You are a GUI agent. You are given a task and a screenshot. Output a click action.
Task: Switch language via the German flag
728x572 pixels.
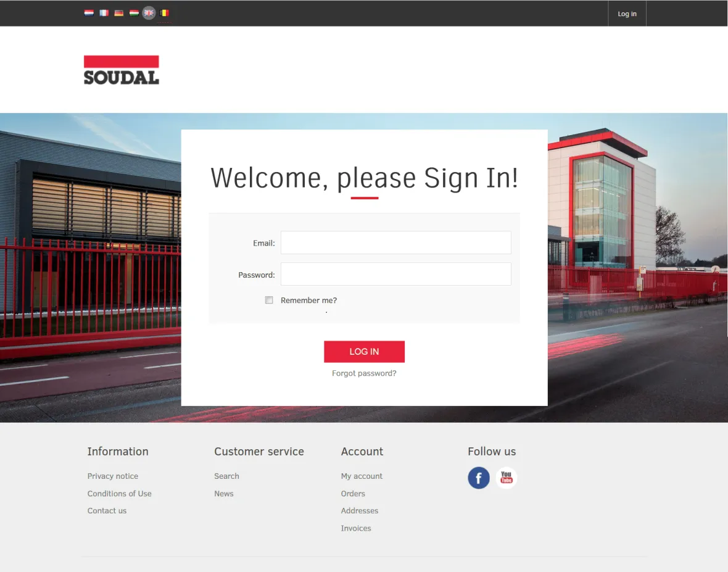pos(119,13)
